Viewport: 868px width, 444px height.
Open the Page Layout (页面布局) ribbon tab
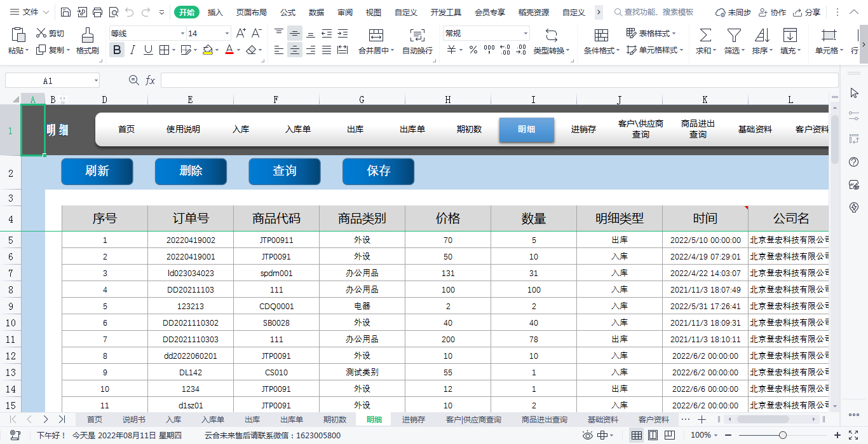pyautogui.click(x=252, y=12)
